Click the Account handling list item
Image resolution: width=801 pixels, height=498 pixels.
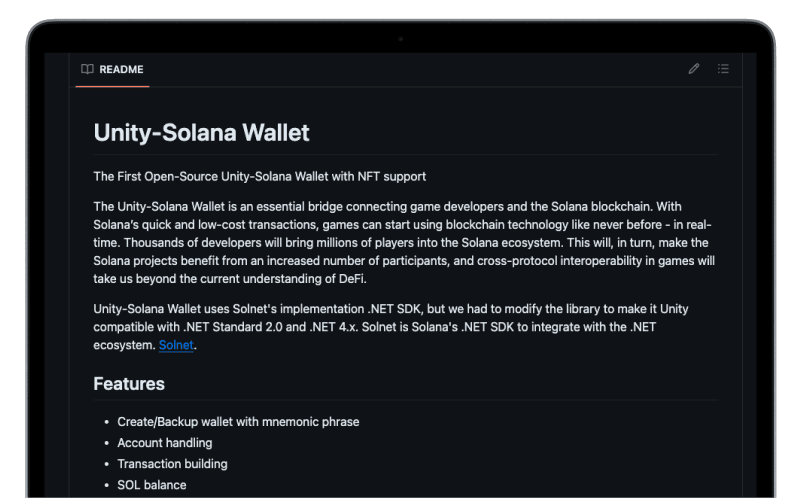[x=165, y=443]
